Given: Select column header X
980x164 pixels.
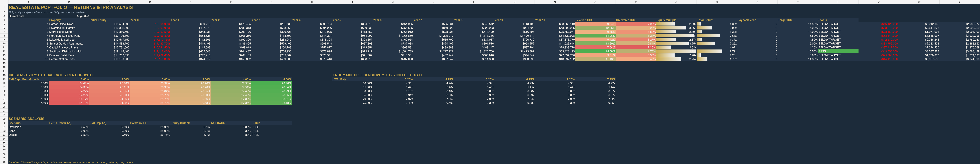Looking at the screenshot, I should (959, 2).
